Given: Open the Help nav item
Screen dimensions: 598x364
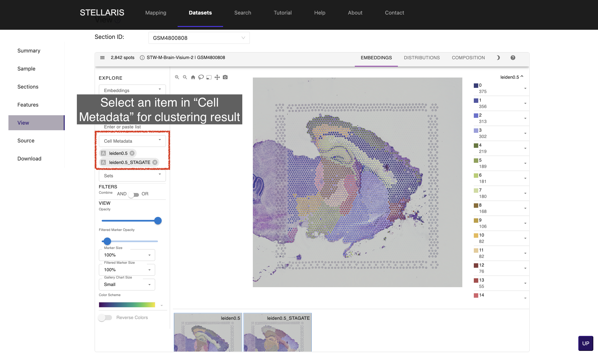Looking at the screenshot, I should (320, 13).
